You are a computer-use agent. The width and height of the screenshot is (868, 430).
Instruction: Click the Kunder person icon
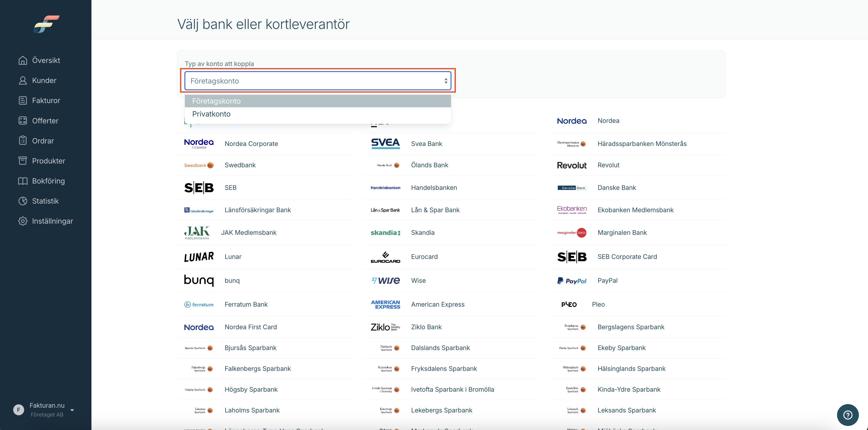pos(23,80)
